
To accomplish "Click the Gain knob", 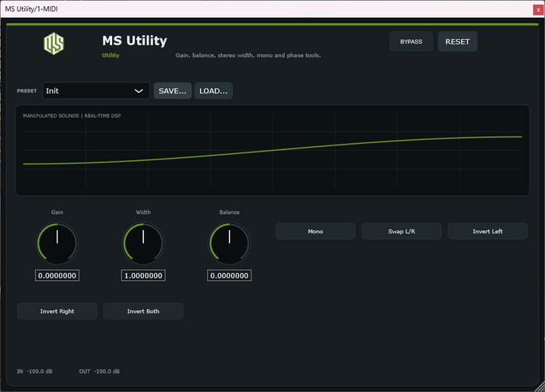I will pyautogui.click(x=58, y=243).
